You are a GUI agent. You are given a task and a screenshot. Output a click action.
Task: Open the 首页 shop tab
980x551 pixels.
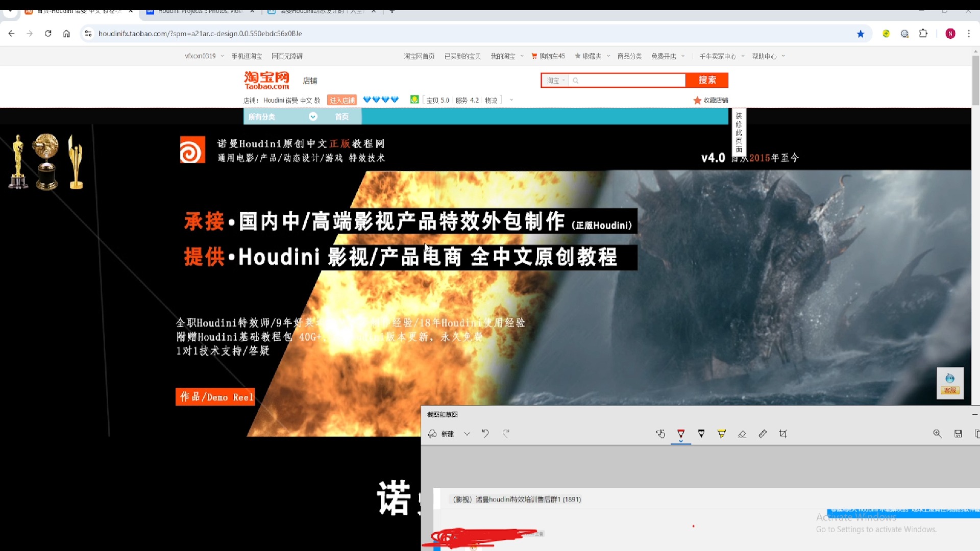click(342, 117)
